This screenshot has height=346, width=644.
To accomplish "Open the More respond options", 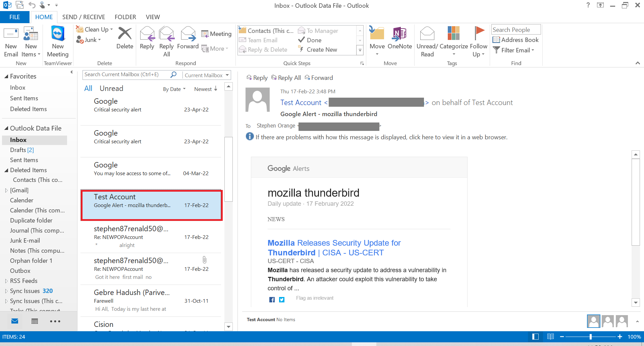I will point(215,49).
